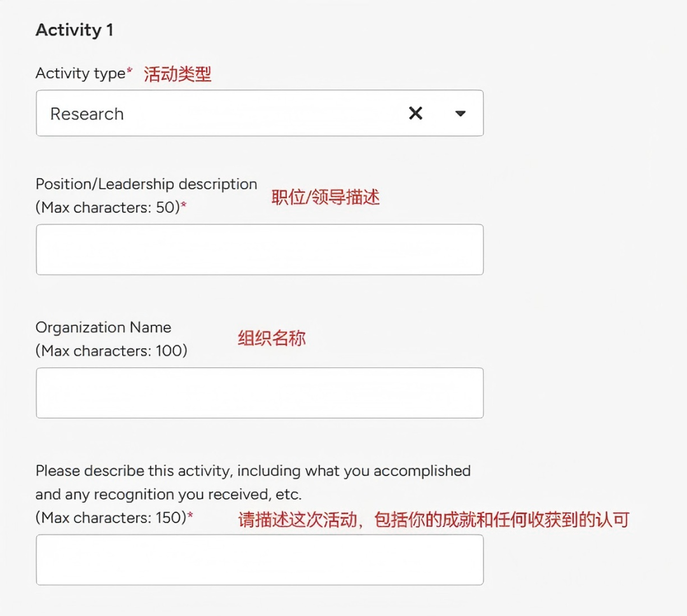
Task: Click the Max characters 100 note
Action: pos(109,350)
